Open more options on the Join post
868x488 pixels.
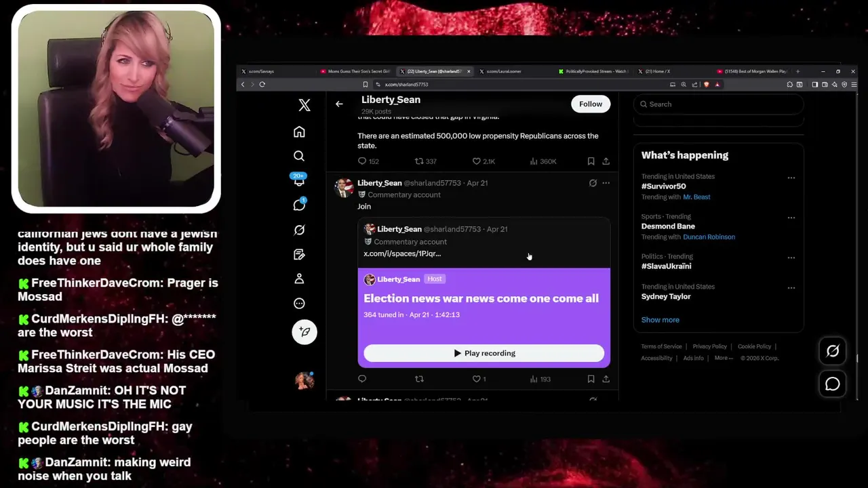click(606, 183)
